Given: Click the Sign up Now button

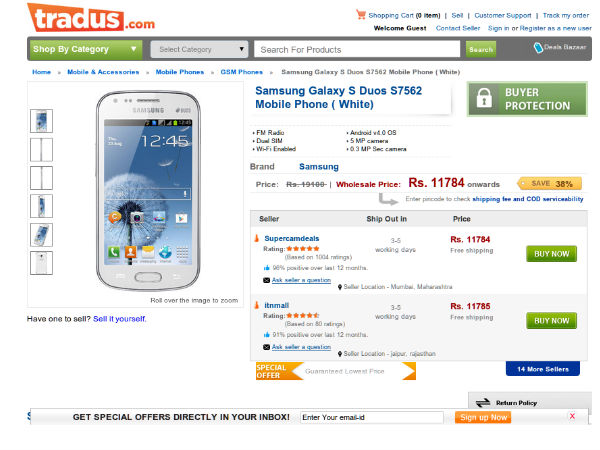Looking at the screenshot, I should tap(482, 417).
